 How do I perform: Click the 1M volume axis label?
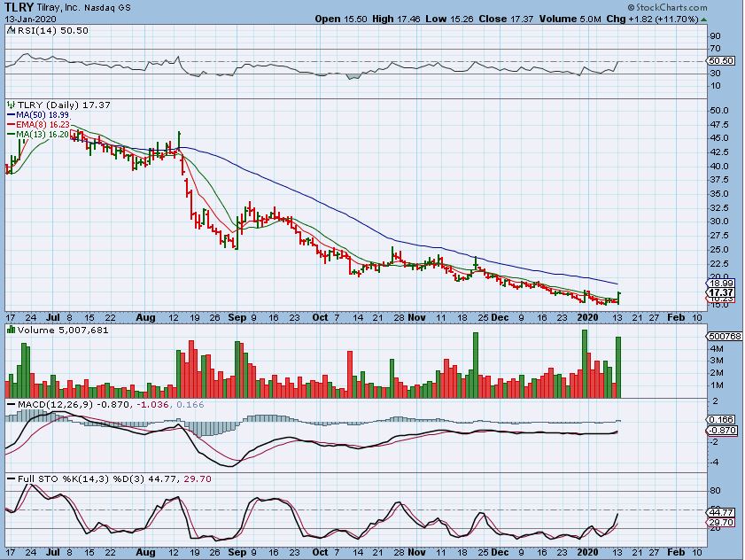717,385
